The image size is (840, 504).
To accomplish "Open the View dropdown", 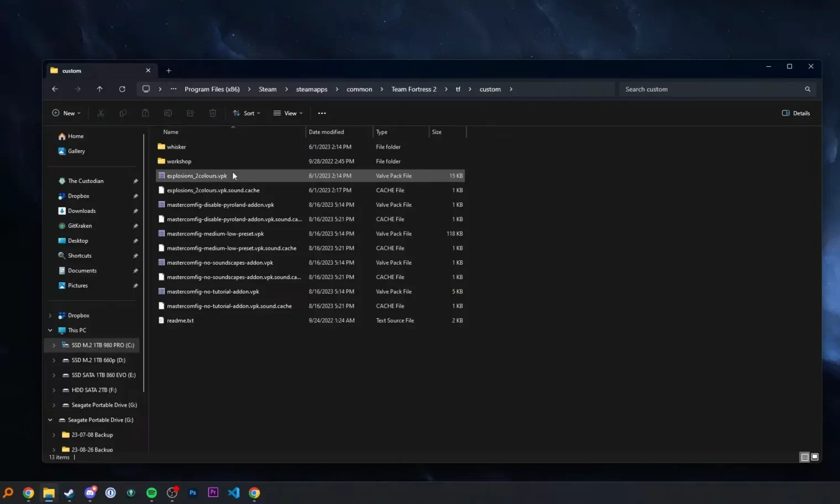I will coord(288,113).
